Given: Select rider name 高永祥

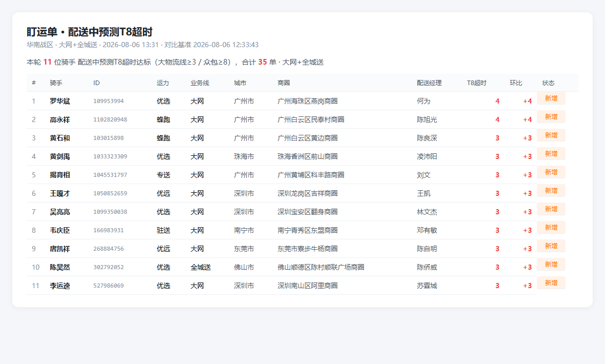Looking at the screenshot, I should (x=60, y=119).
